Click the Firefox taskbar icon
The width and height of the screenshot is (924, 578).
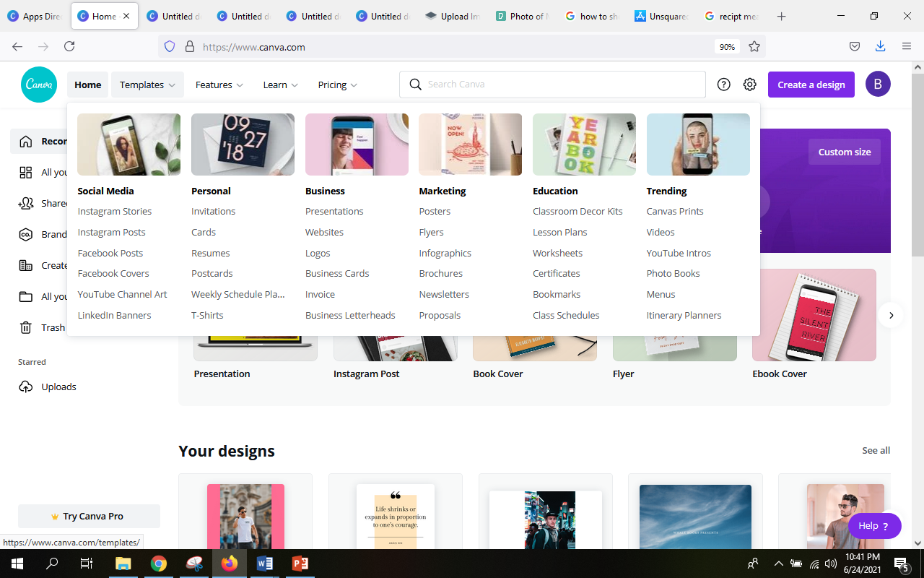tap(230, 564)
